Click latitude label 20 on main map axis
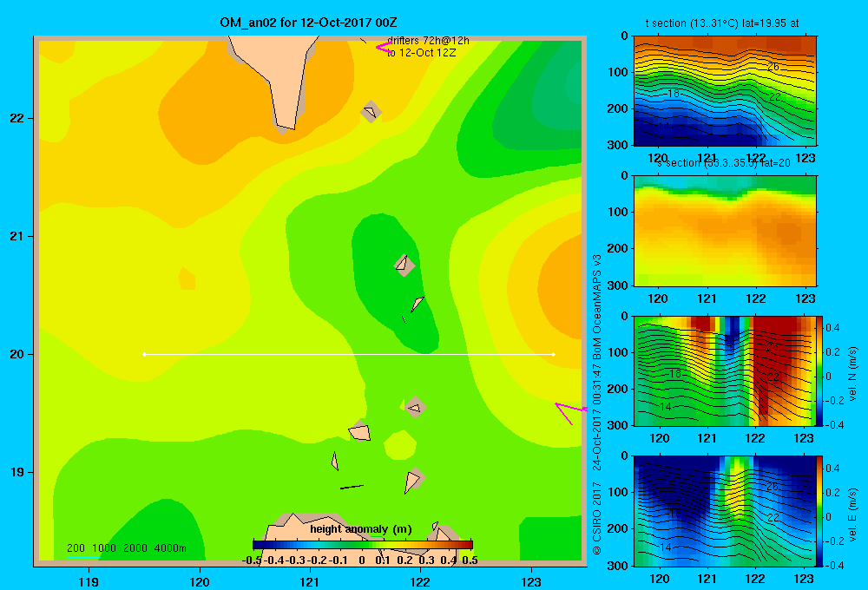This screenshot has height=590, width=868. tap(17, 354)
